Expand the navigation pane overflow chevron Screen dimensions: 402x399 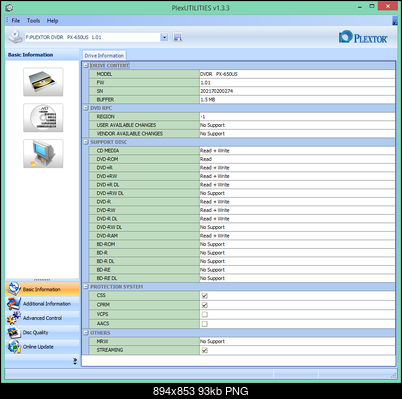pos(75,361)
